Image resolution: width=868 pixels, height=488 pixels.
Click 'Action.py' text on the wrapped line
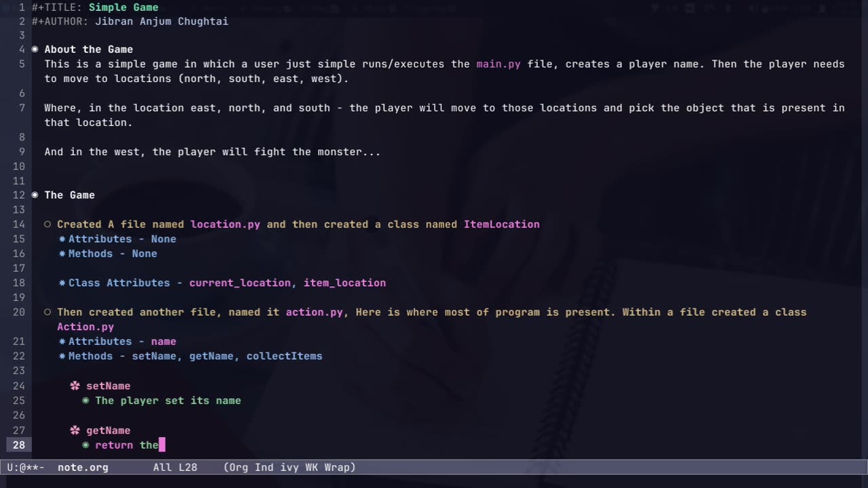pyautogui.click(x=85, y=327)
